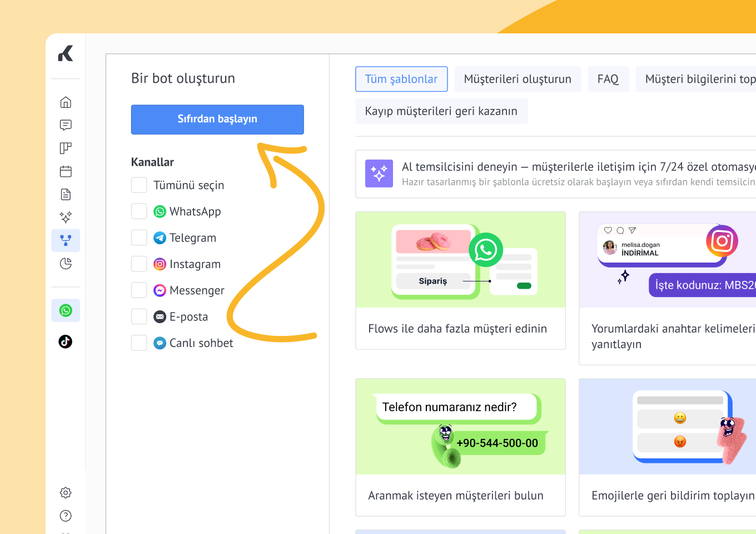Open the settings gear icon

coord(66,493)
